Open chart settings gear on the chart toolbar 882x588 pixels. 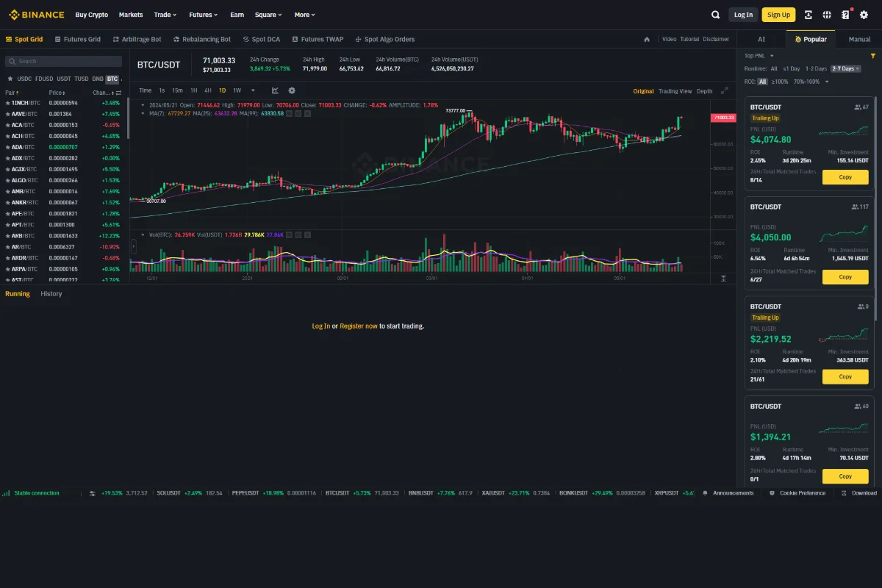292,90
